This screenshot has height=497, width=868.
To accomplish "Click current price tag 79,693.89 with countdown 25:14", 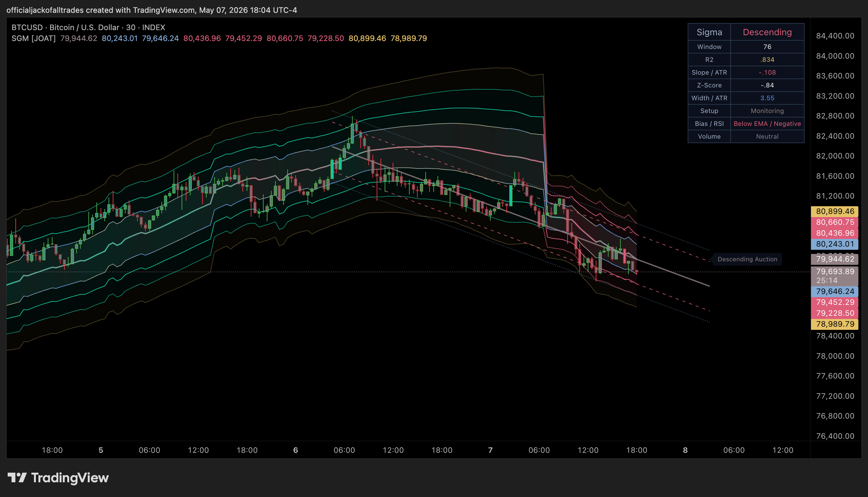I will [835, 276].
